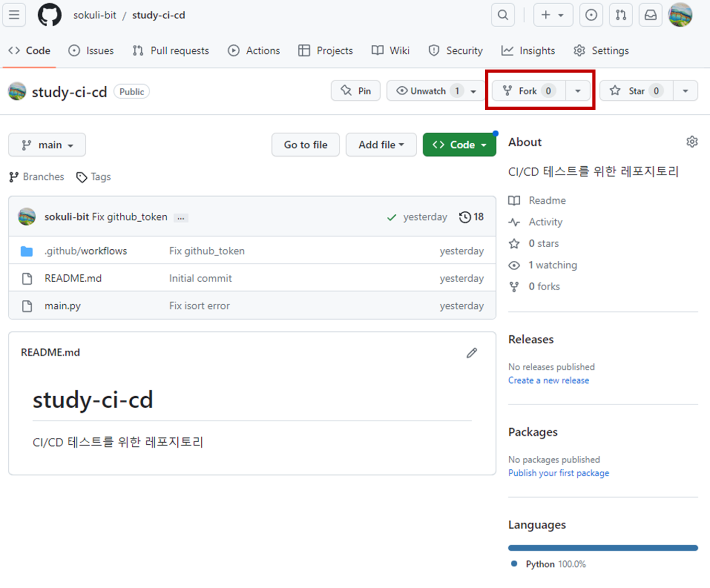This screenshot has width=710, height=588.
Task: Open the green Code dropdown
Action: tap(459, 144)
